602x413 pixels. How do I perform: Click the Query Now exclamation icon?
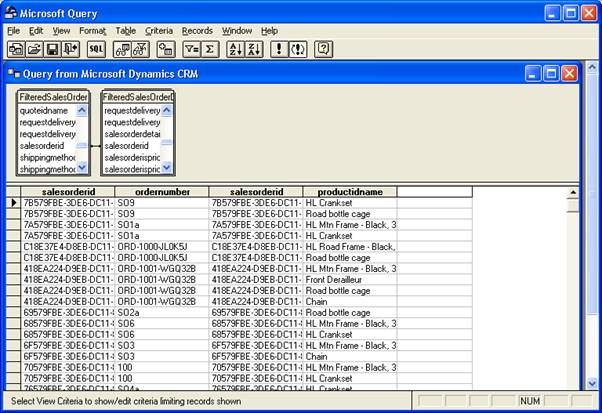tap(278, 48)
